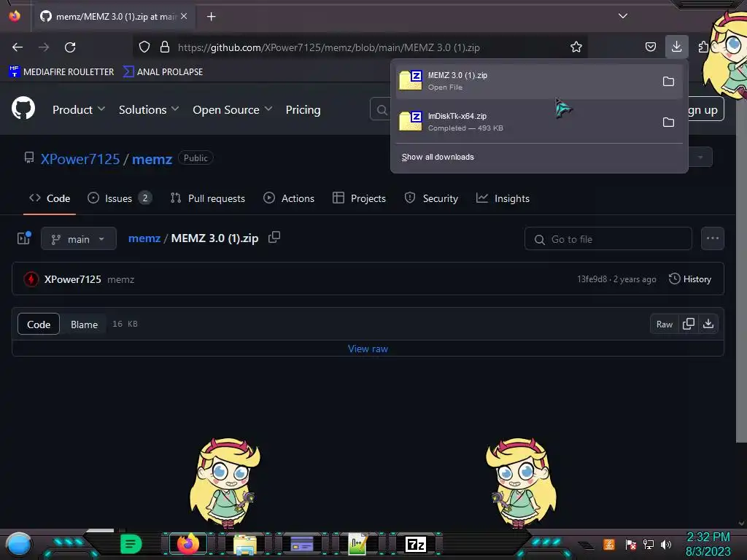Show ImDiskTk-x64.zip in folder
The height and width of the screenshot is (560, 747).
pyautogui.click(x=668, y=122)
